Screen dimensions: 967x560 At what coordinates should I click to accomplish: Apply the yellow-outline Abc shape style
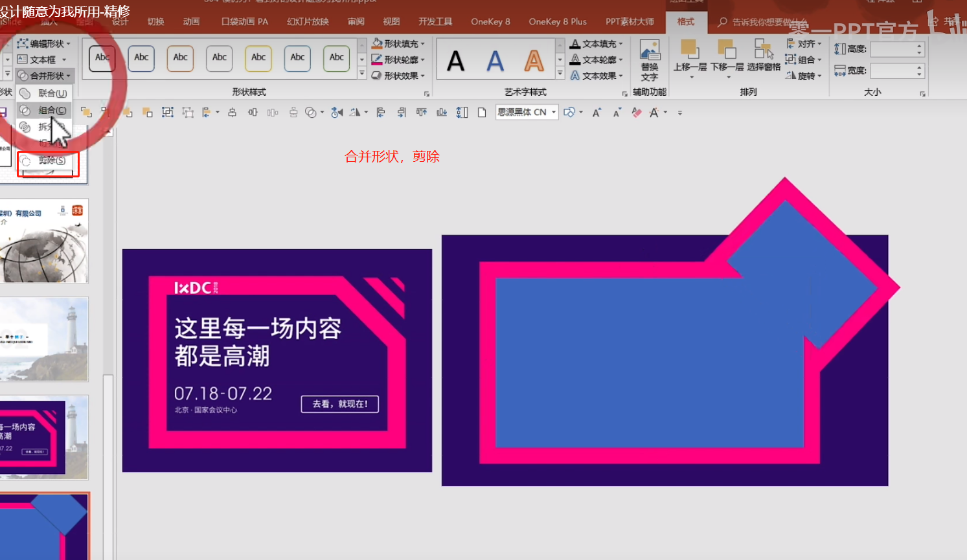pos(258,58)
